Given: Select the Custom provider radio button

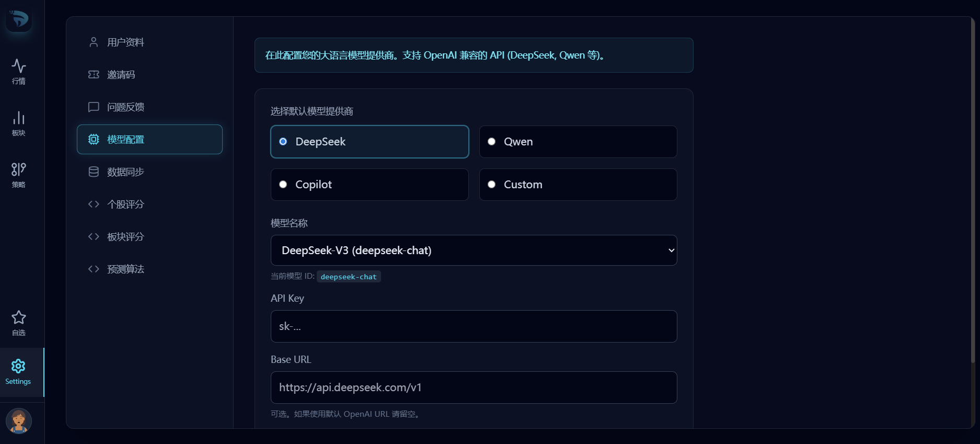Looking at the screenshot, I should pyautogui.click(x=491, y=185).
